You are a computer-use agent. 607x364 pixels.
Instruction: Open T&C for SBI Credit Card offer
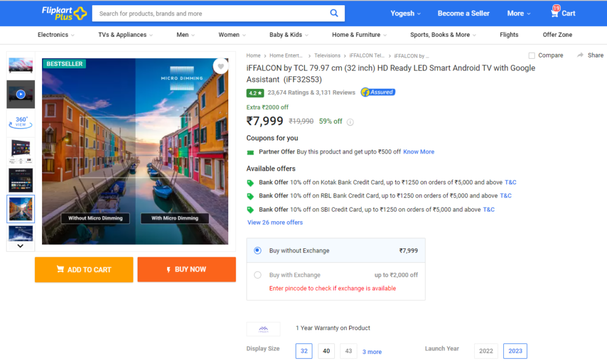(488, 209)
